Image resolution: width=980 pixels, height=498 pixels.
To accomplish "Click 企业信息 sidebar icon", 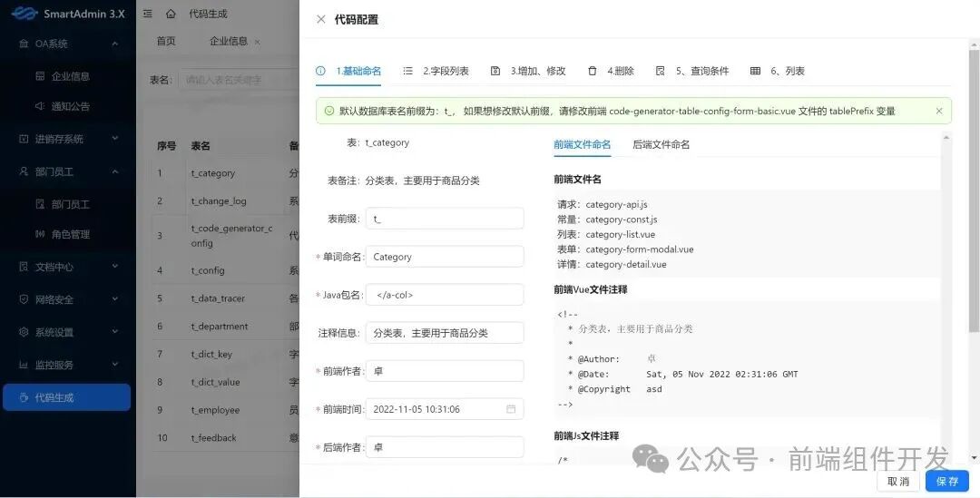I will pos(40,76).
